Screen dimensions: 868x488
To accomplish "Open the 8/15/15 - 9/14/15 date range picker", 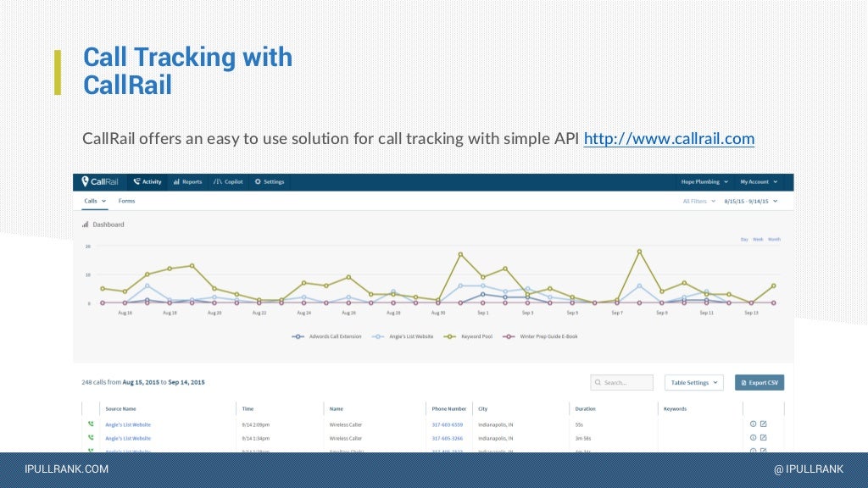I will click(751, 202).
